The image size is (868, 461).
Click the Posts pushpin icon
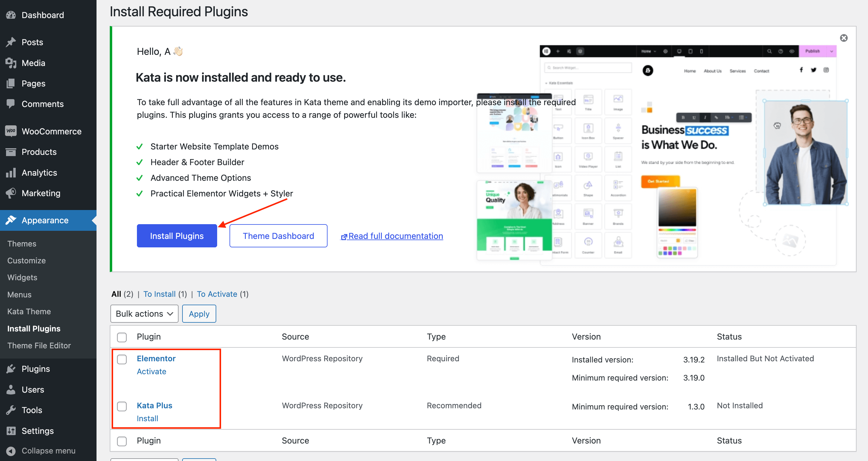[11, 42]
